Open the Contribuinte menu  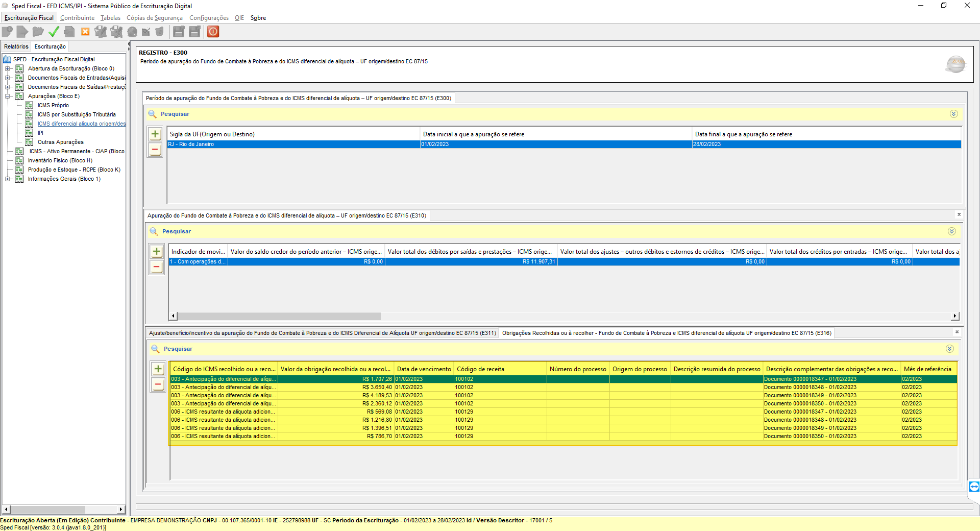(x=77, y=18)
